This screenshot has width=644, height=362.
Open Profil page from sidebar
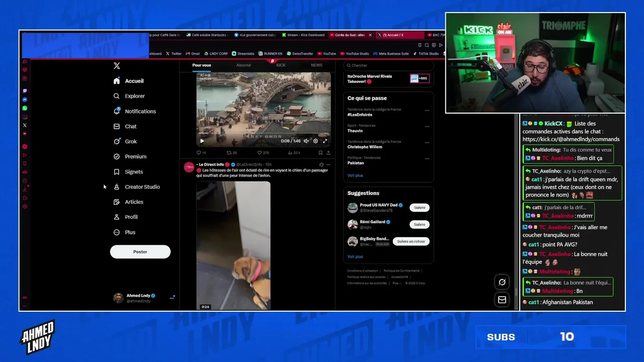[x=125, y=217]
